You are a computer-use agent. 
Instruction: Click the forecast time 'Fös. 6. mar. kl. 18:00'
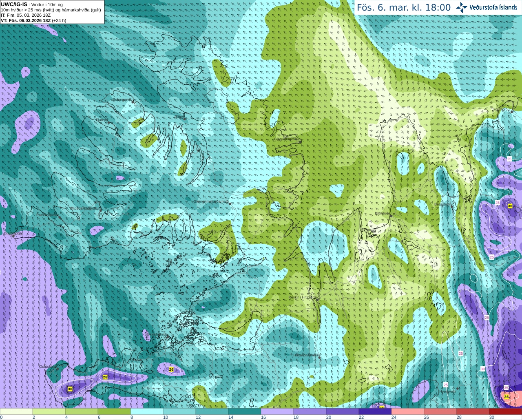pos(404,7)
